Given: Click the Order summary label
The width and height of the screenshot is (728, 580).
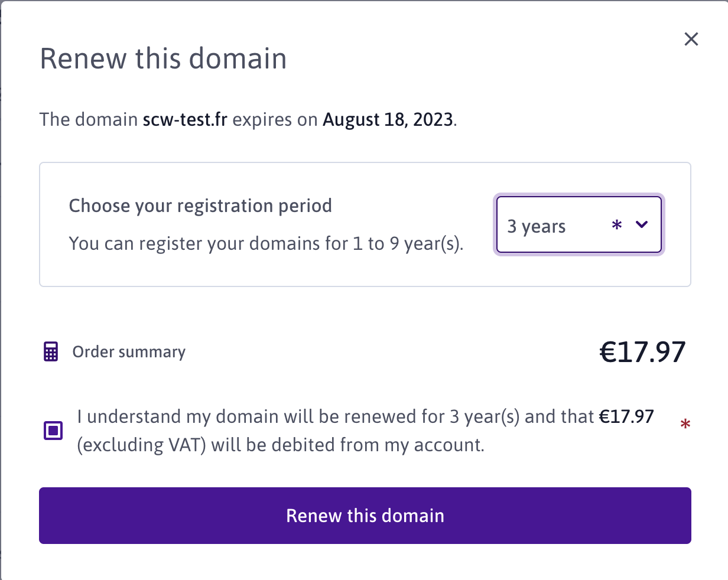Looking at the screenshot, I should tap(129, 352).
